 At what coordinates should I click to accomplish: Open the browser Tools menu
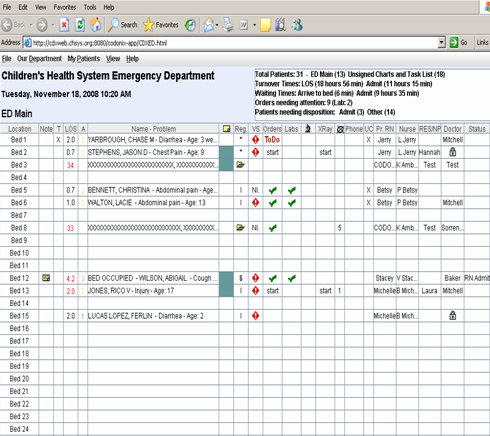click(x=90, y=7)
